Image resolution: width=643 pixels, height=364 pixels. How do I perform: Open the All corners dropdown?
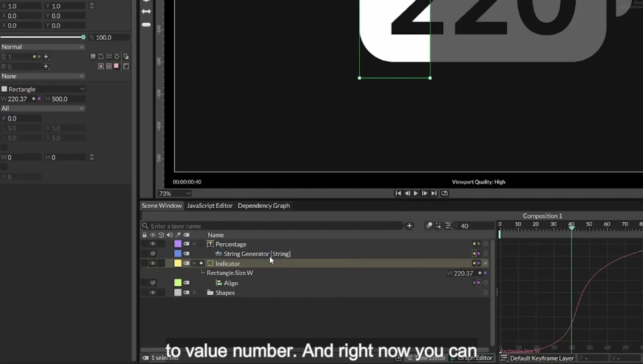click(43, 108)
